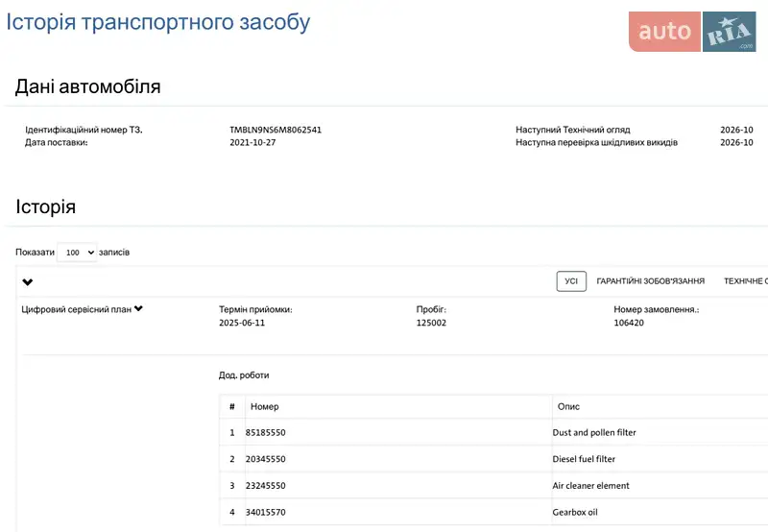Switch to ГАРАНТІЙНІ ЗОБОВ'ЯЗАННЯ tab
The width and height of the screenshot is (768, 532).
650,281
